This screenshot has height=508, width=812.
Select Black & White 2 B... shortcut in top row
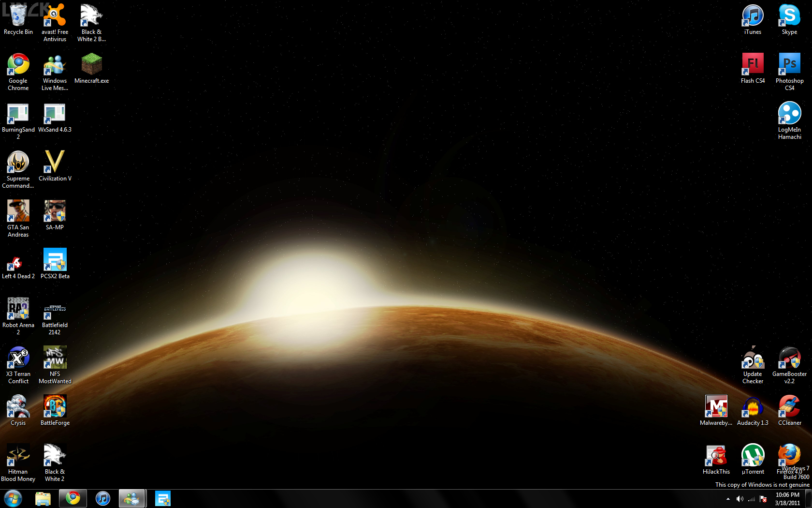tap(92, 22)
